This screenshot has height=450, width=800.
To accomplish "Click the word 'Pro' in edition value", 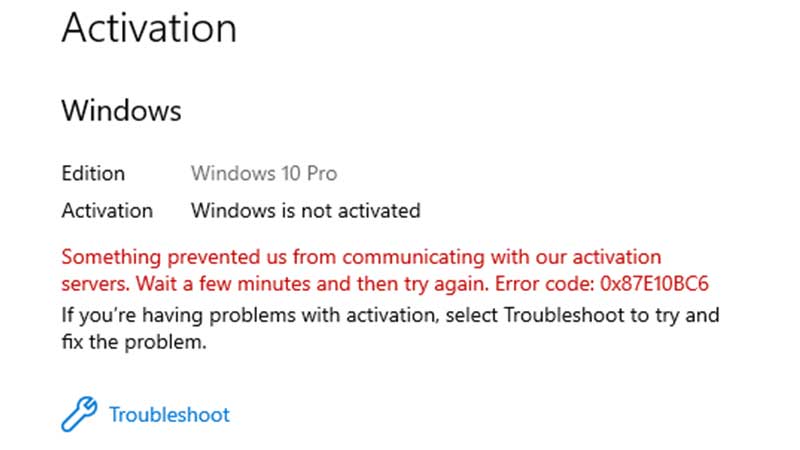I will (x=322, y=173).
